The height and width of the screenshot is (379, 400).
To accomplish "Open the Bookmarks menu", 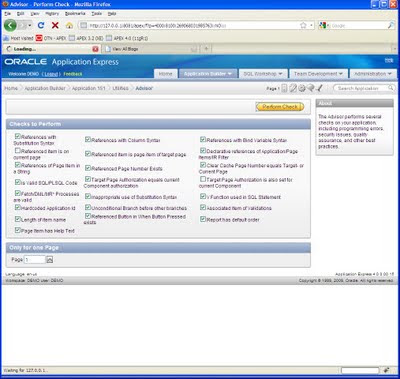I will 75,14.
